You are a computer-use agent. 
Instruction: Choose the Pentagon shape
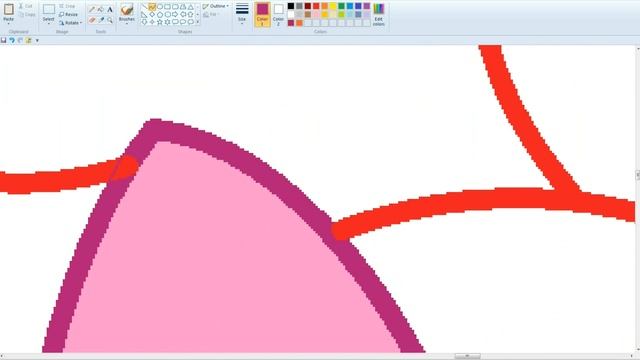pos(160,14)
